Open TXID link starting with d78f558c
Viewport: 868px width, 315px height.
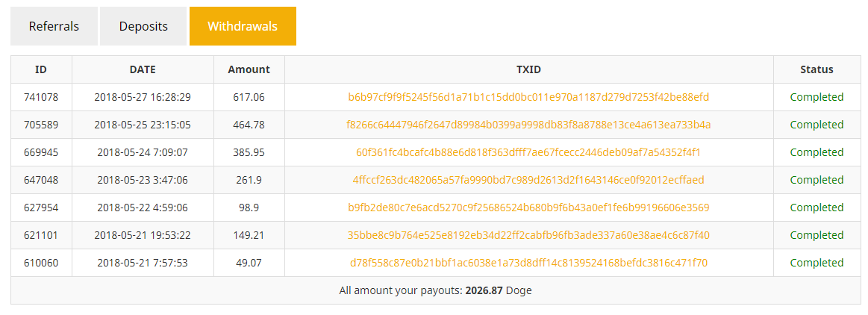coord(528,263)
